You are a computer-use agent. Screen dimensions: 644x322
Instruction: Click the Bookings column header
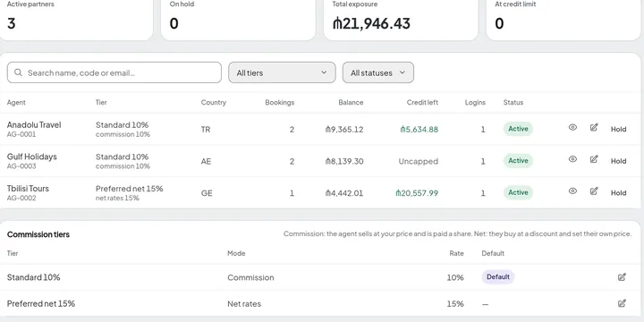(x=280, y=102)
